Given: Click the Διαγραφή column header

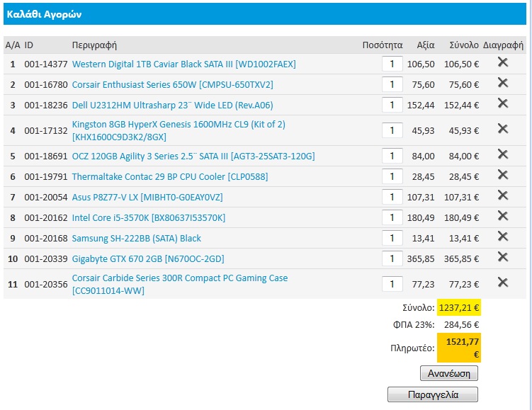Looking at the screenshot, I should coord(503,45).
